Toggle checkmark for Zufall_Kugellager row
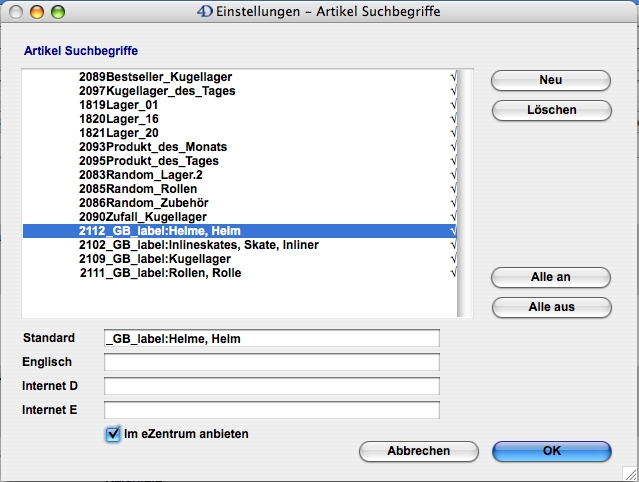This screenshot has width=639, height=482. coord(453,217)
